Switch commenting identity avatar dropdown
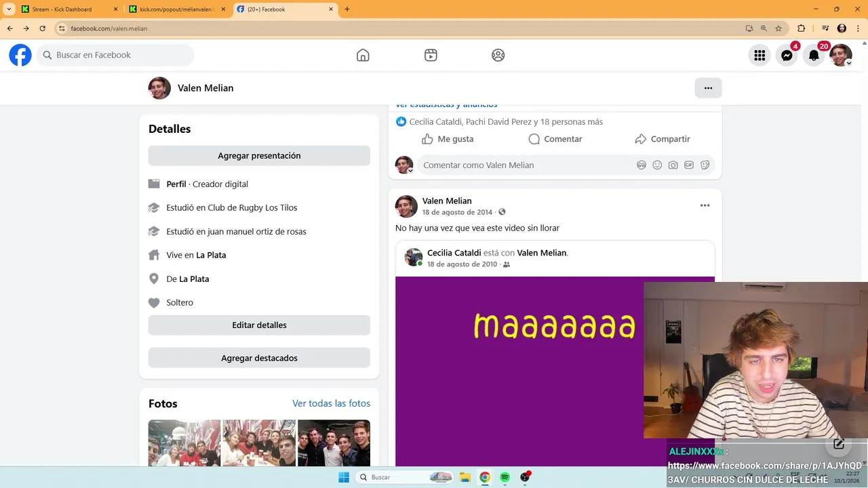 coord(404,165)
